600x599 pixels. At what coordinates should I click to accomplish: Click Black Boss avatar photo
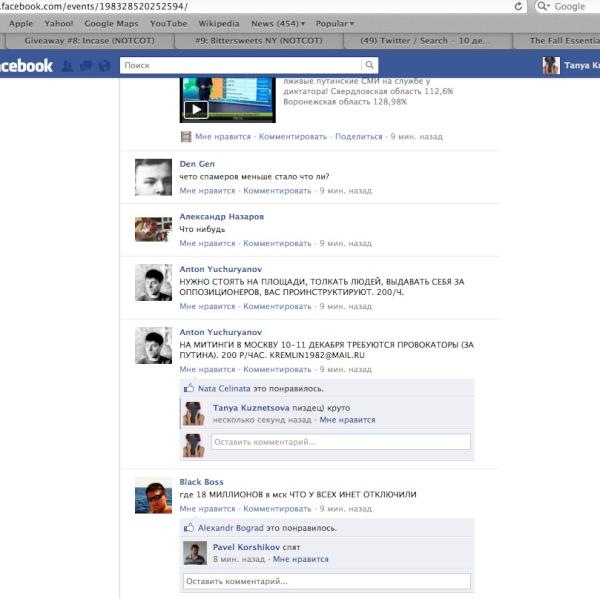coord(153,495)
